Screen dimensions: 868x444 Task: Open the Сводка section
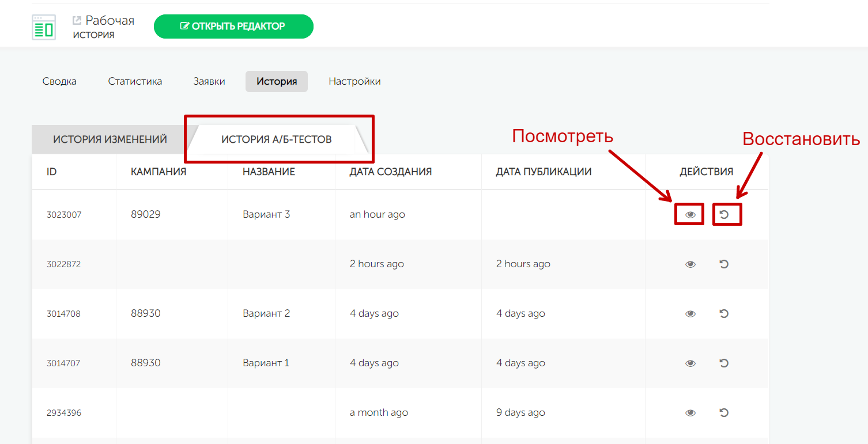59,81
